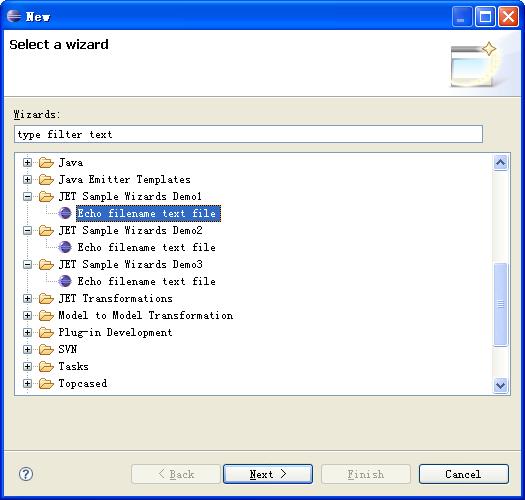This screenshot has width=525, height=500.
Task: Select the JET Sample Wizards Demo2 label
Action: (x=130, y=230)
